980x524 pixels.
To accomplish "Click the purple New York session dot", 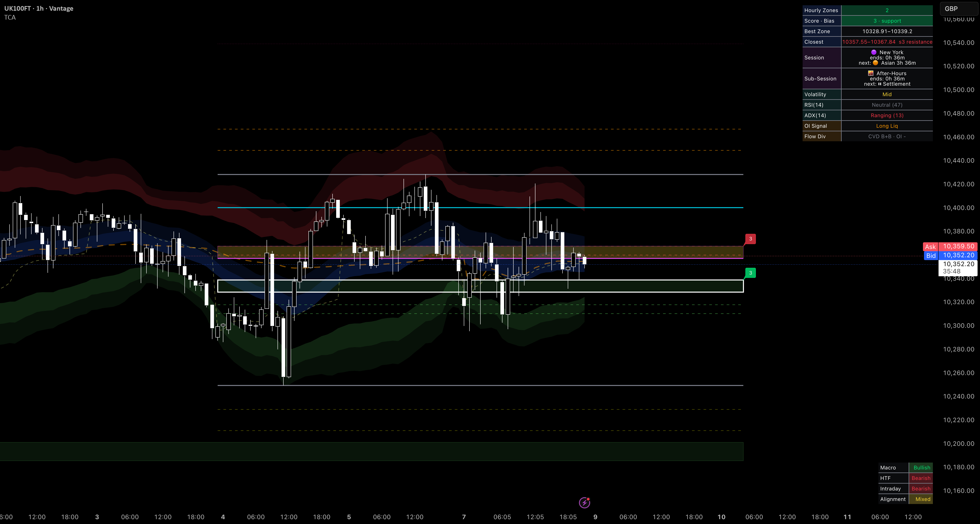I will (x=873, y=52).
